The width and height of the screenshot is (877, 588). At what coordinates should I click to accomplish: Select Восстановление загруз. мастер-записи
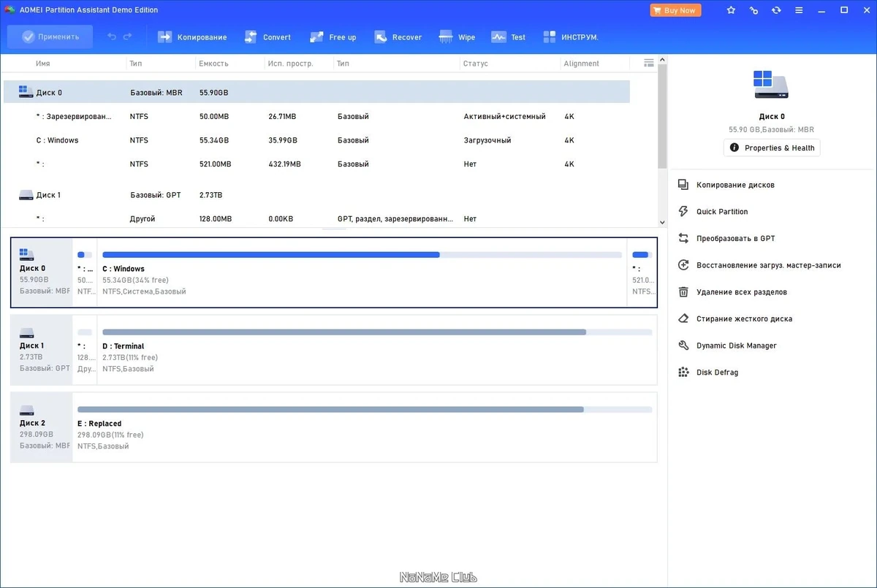[x=769, y=265]
